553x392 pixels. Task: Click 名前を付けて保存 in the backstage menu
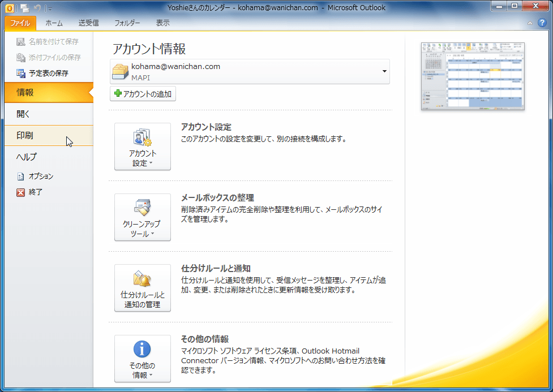click(x=49, y=42)
